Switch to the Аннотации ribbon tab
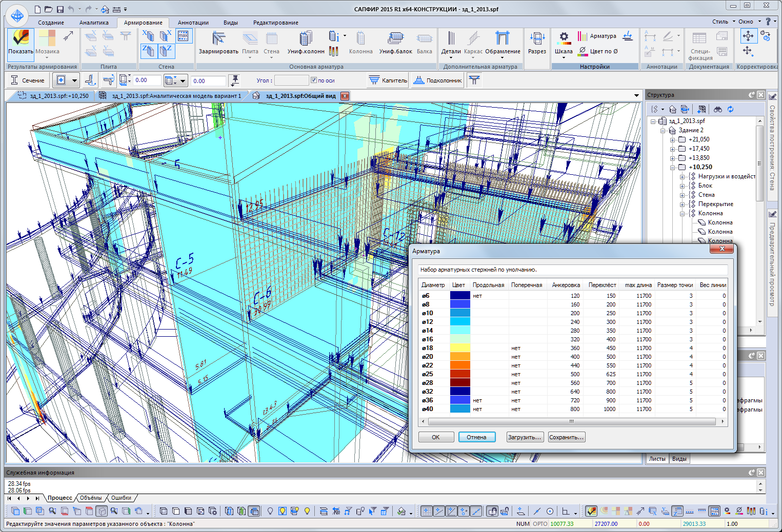The image size is (782, 532). [193, 23]
